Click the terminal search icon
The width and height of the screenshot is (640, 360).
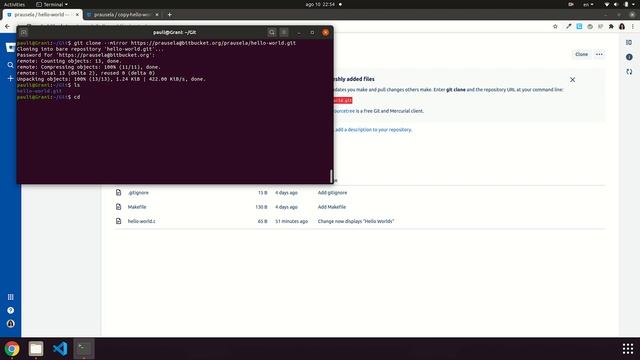(x=272, y=32)
